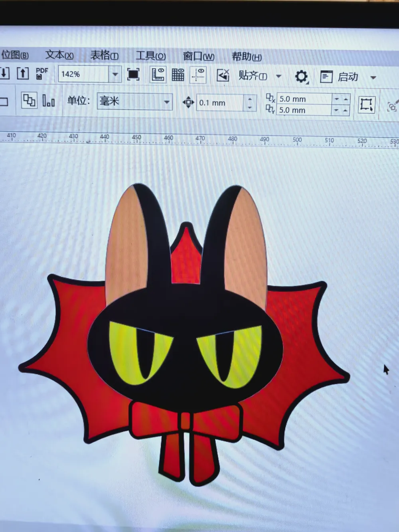The height and width of the screenshot is (532, 399).
Task: Increase nudge distance with up spinner
Action: 250,99
